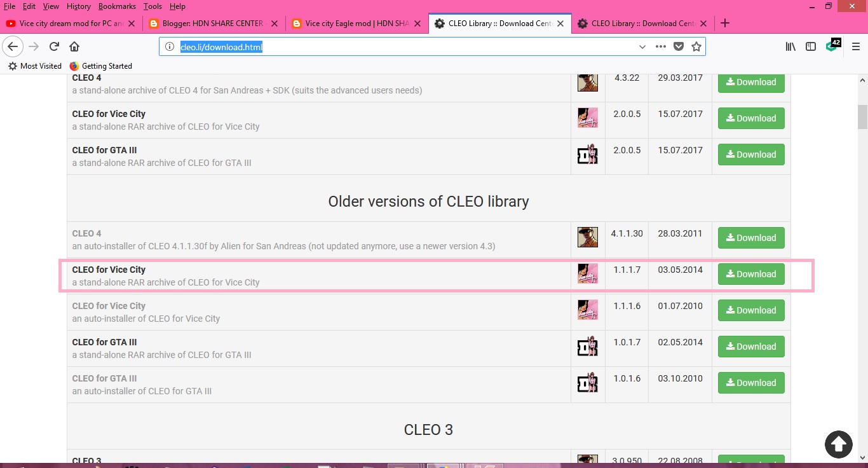Viewport: 868px width, 468px height.
Task: Download CLEO 4 version 4.3.22
Action: [751, 82]
